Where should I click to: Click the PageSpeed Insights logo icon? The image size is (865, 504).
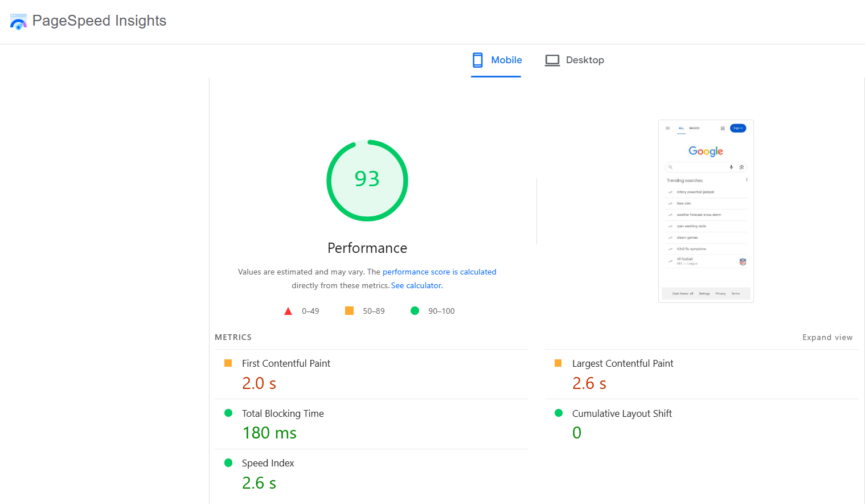pos(18,22)
